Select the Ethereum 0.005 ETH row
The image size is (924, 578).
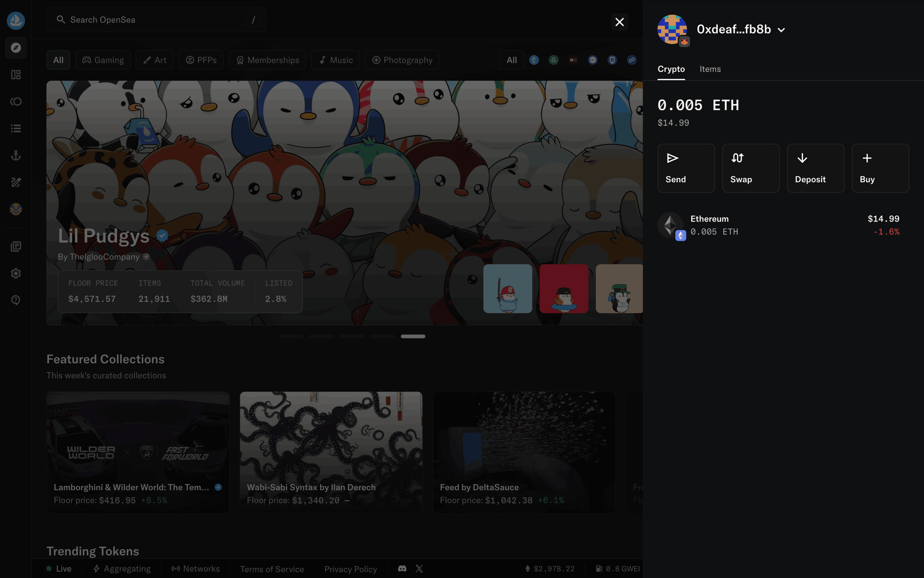click(x=783, y=225)
